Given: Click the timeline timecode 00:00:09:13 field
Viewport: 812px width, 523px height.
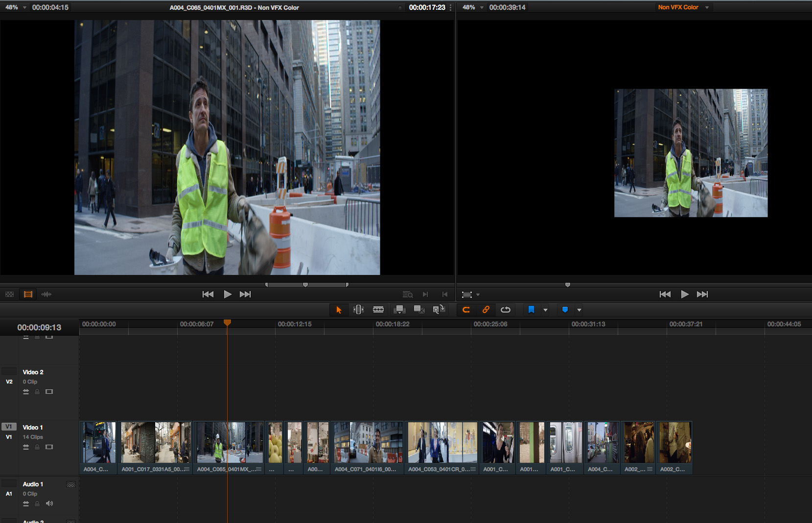Looking at the screenshot, I should 39,328.
